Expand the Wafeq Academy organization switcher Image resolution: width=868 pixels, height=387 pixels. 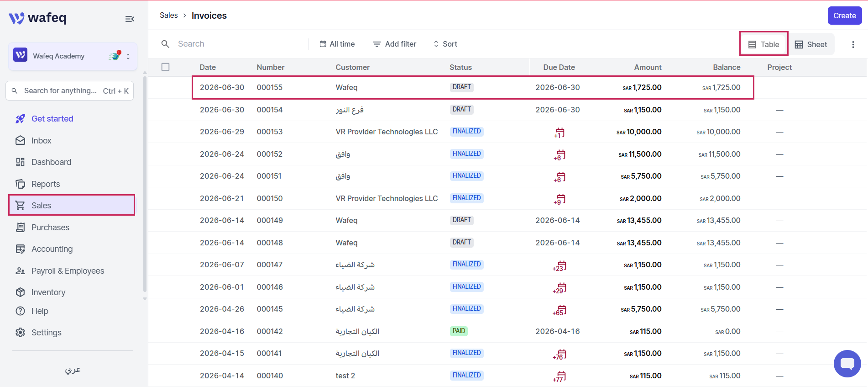tap(128, 56)
